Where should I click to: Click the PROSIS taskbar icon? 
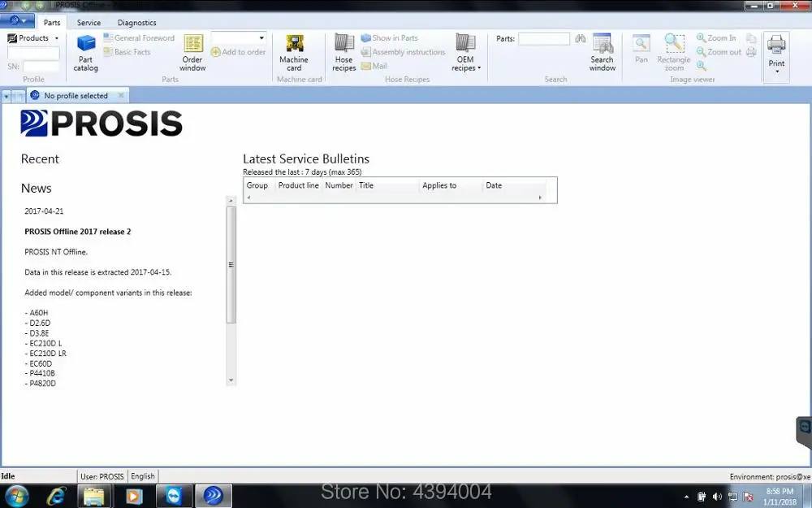point(214,496)
